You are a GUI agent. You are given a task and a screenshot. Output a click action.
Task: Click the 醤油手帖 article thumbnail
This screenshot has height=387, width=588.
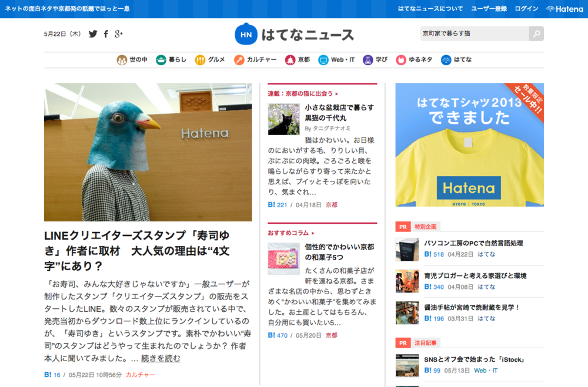[x=407, y=313]
